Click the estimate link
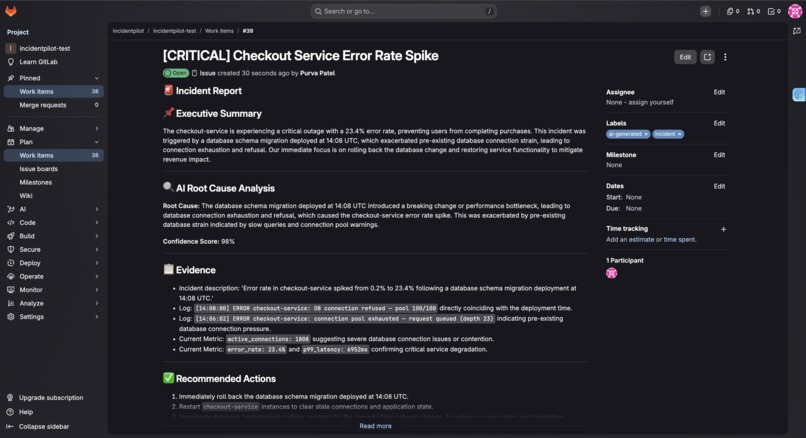Screen dimensions: 806x438 click(642, 240)
